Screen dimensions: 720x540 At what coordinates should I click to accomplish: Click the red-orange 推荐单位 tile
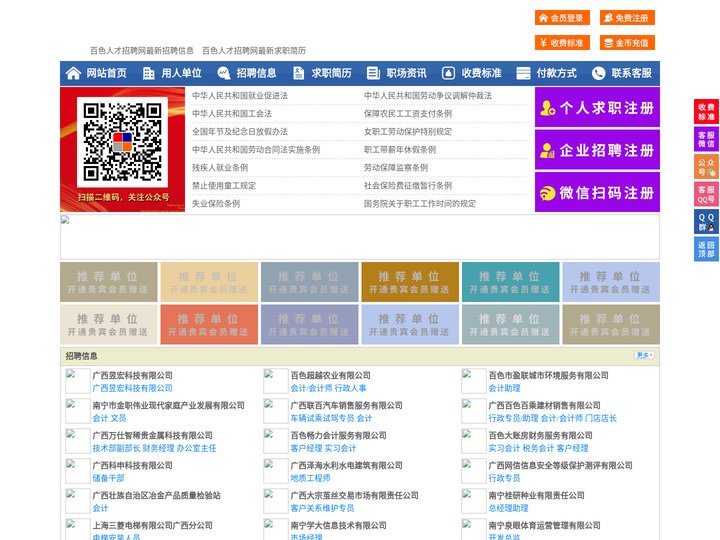(x=209, y=324)
